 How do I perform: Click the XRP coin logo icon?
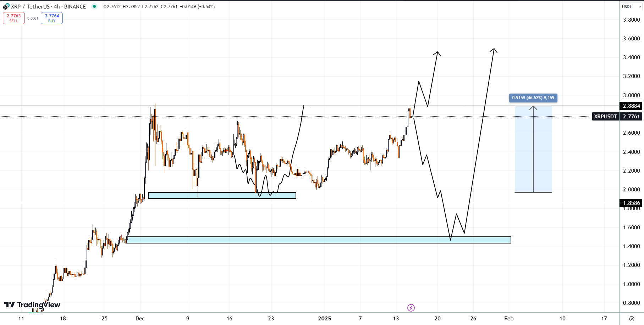pos(6,7)
